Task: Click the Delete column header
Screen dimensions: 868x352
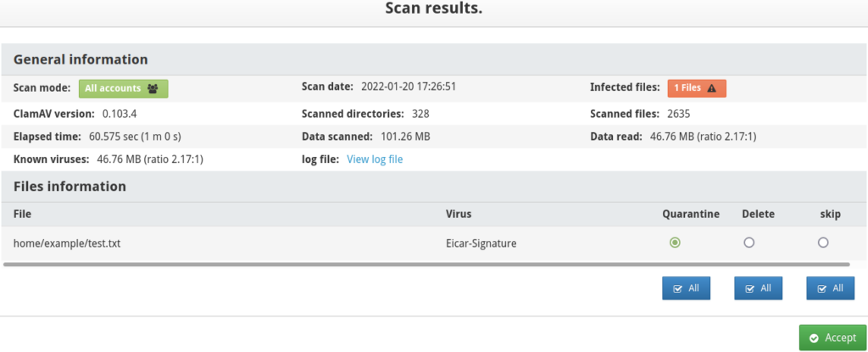Action: 758,214
